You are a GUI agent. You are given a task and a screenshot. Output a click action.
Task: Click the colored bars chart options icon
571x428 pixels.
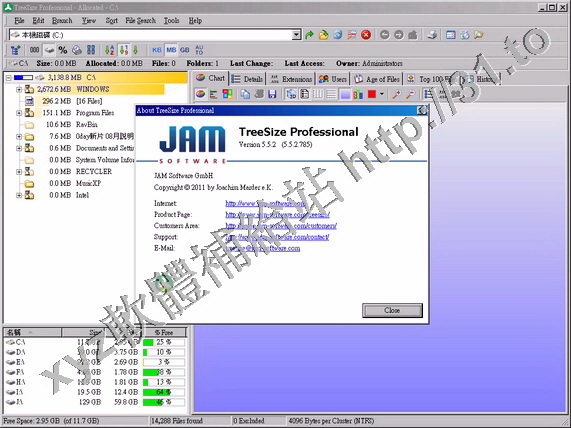coord(358,94)
